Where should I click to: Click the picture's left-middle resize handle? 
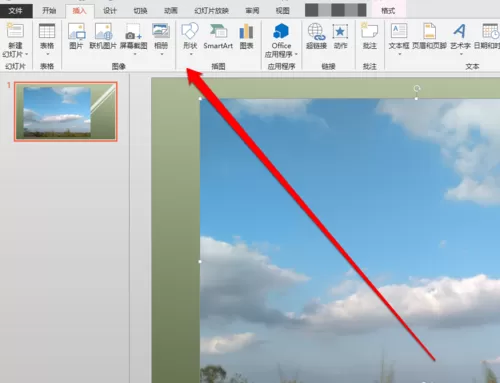point(200,262)
